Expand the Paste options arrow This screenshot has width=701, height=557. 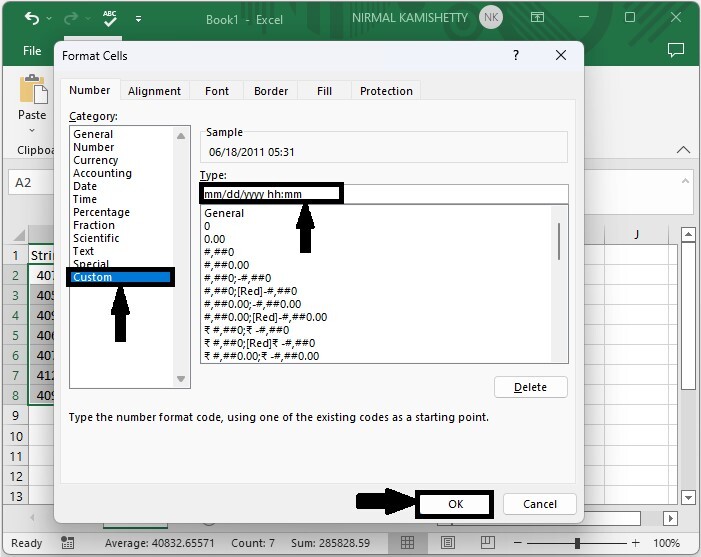[32, 131]
